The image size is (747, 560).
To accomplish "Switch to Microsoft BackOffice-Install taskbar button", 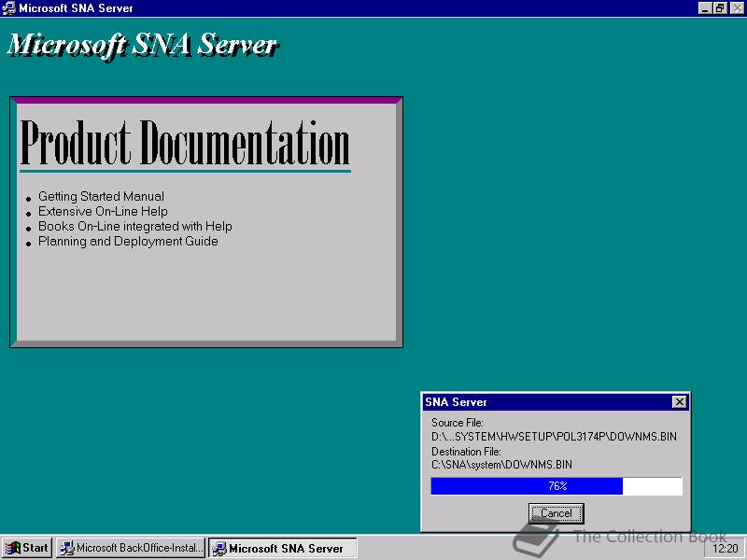I will tap(131, 548).
